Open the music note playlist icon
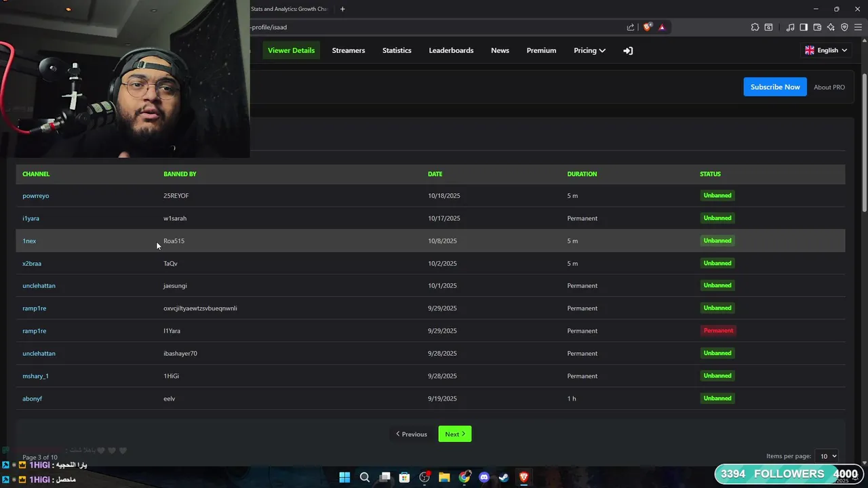 coord(790,27)
